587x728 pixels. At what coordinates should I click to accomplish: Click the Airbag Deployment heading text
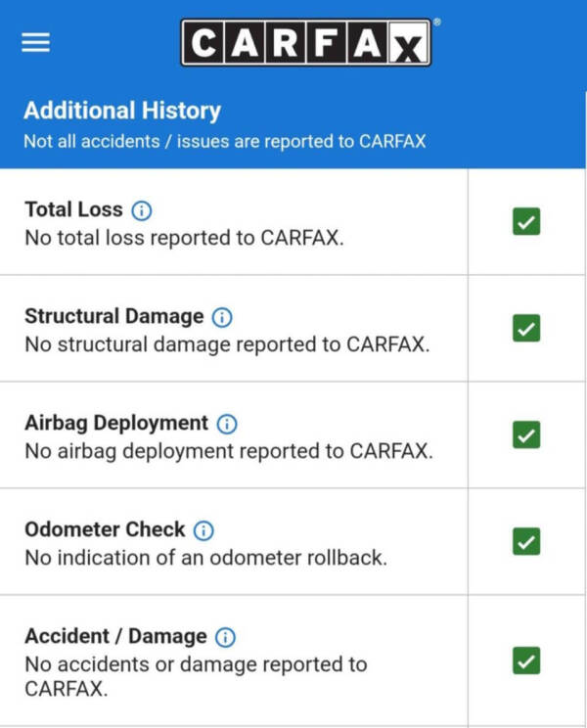coord(115,424)
